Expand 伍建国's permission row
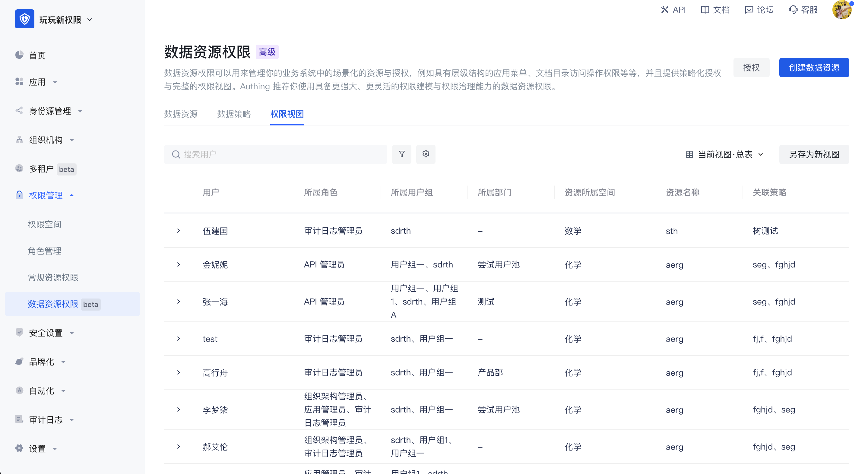 coord(178,231)
